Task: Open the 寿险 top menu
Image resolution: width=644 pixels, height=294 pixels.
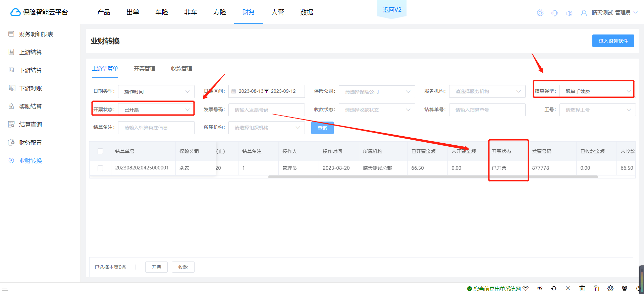Action: 220,12
